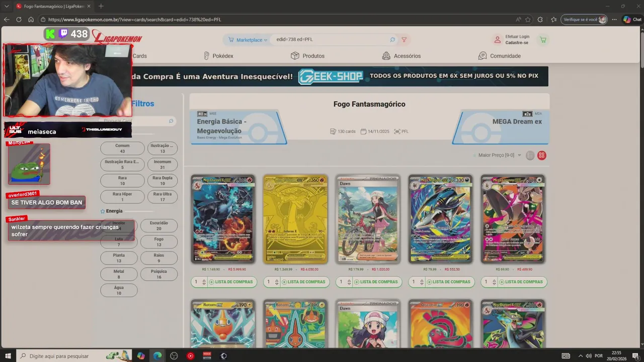The height and width of the screenshot is (362, 644).
Task: Click the Geek-Shop banner ad
Action: tap(340, 76)
